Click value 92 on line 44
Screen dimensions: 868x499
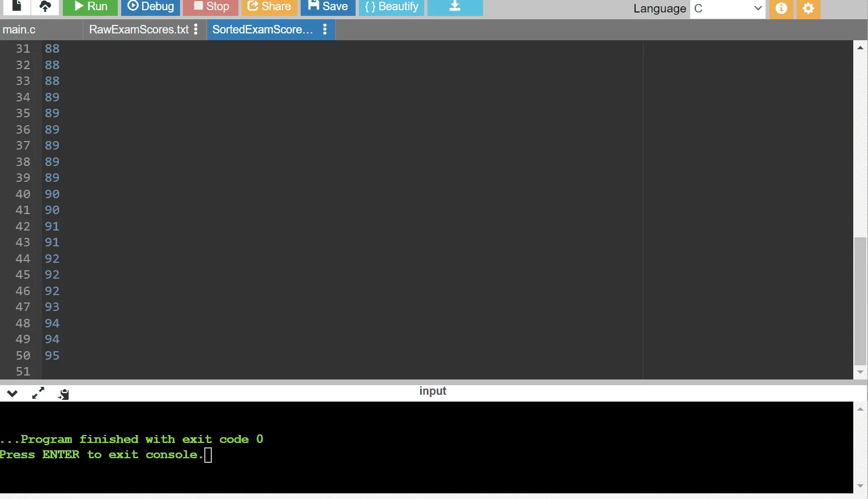tap(52, 259)
